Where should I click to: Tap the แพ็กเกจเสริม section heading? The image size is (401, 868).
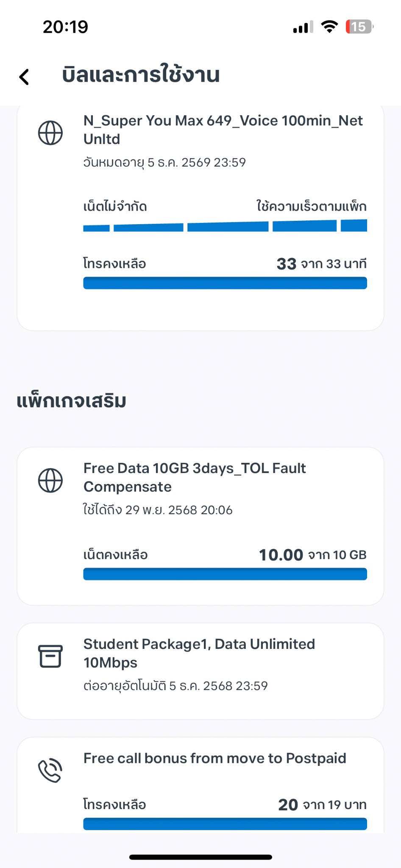tap(72, 401)
